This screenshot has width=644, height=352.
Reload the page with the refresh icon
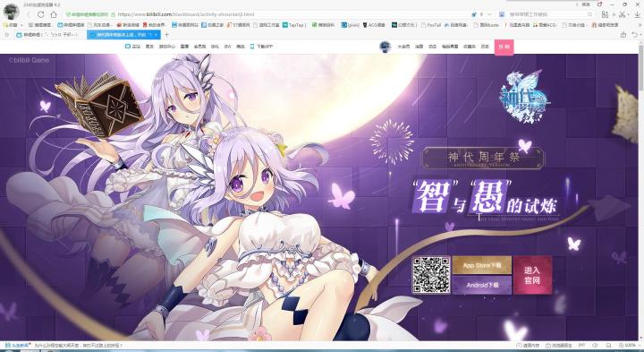[x=40, y=14]
